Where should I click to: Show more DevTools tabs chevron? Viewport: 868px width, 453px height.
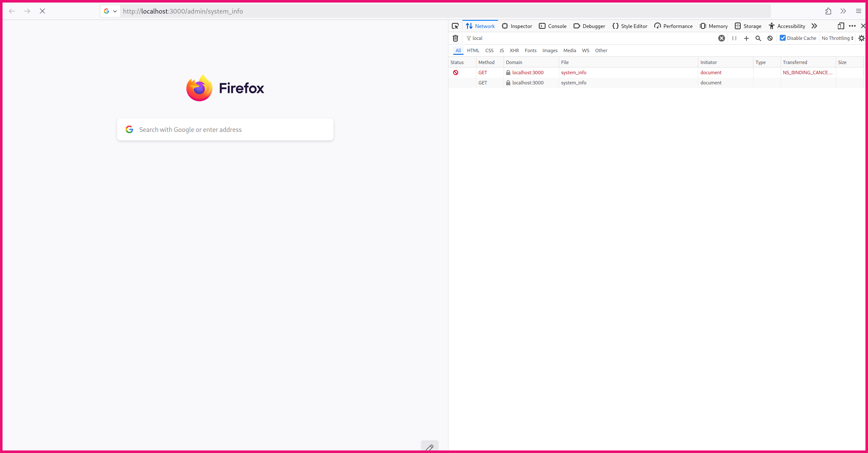814,26
